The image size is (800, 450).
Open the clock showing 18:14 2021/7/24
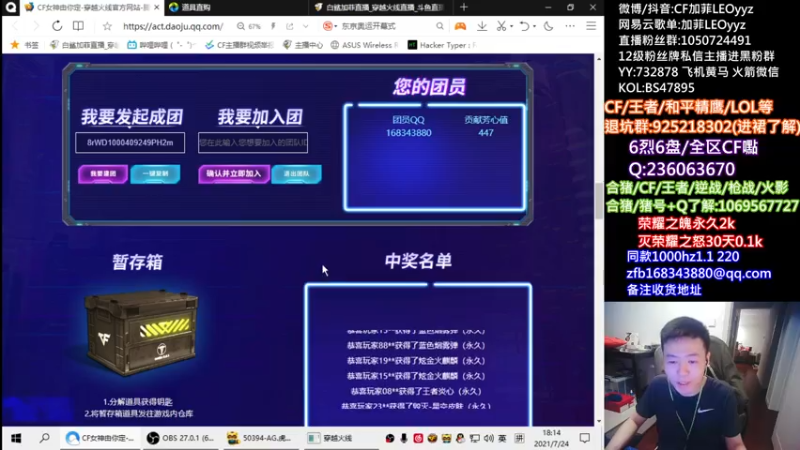coord(551,438)
